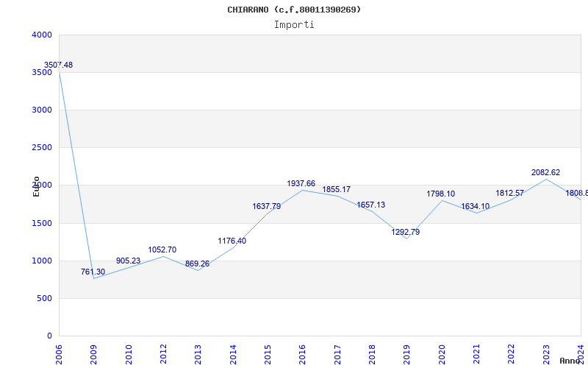Click x-axis year 2018
588x368 pixels.
point(373,355)
